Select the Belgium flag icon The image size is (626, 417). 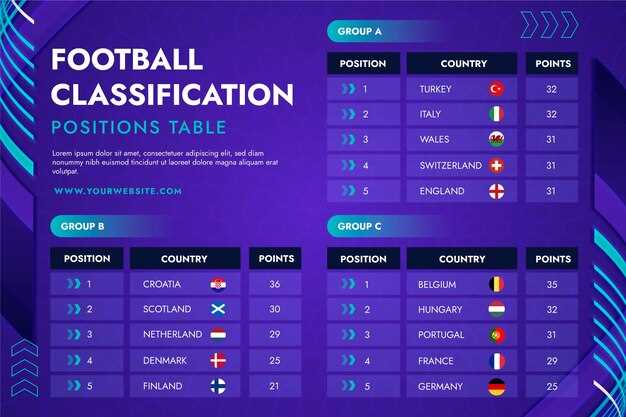(x=496, y=284)
